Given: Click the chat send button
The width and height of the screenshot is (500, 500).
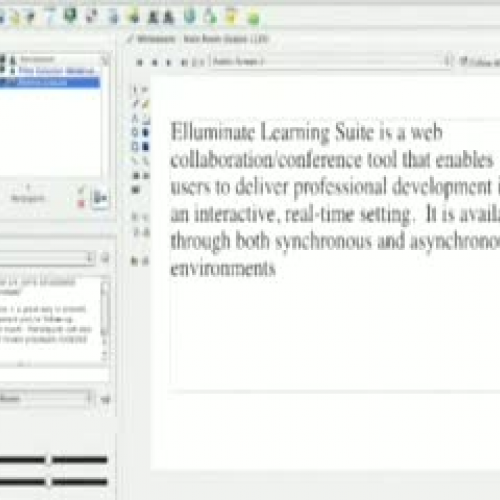Looking at the screenshot, I should click(x=105, y=399).
